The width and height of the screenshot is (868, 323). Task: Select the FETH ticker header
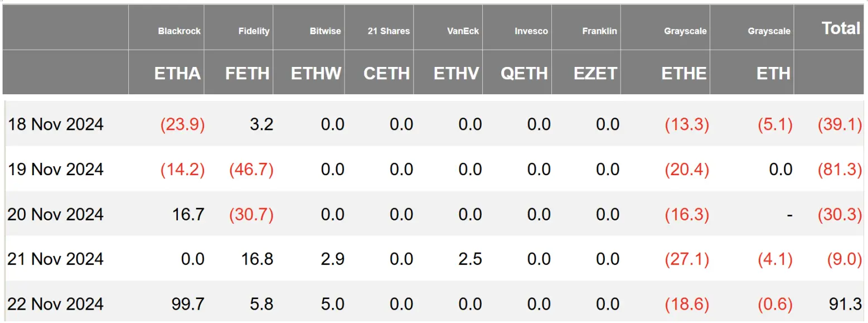(x=247, y=74)
